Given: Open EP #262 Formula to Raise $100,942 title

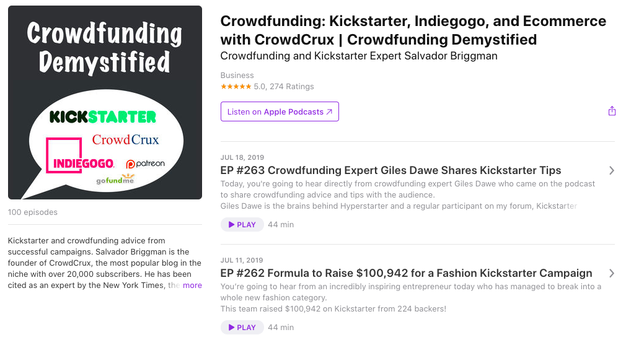Looking at the screenshot, I should 406,273.
